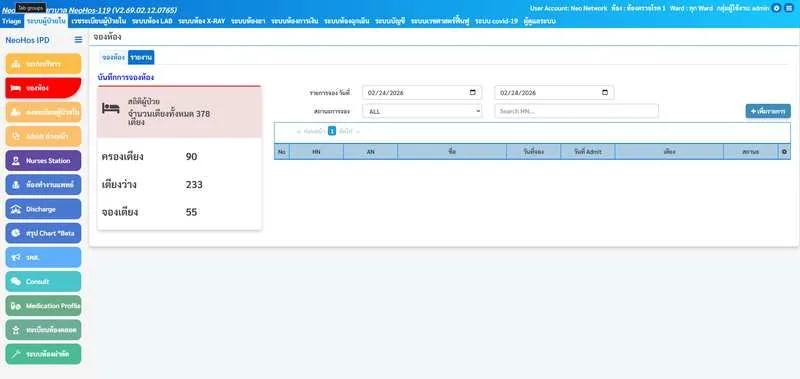Go to previous page in pagination
This screenshot has height=379, width=800.
(x=311, y=131)
